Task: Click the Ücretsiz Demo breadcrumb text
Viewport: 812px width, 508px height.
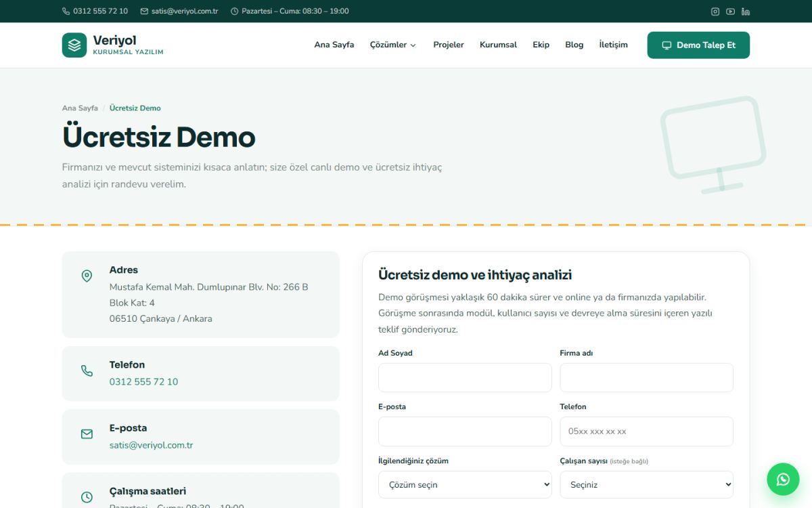Action: [135, 108]
